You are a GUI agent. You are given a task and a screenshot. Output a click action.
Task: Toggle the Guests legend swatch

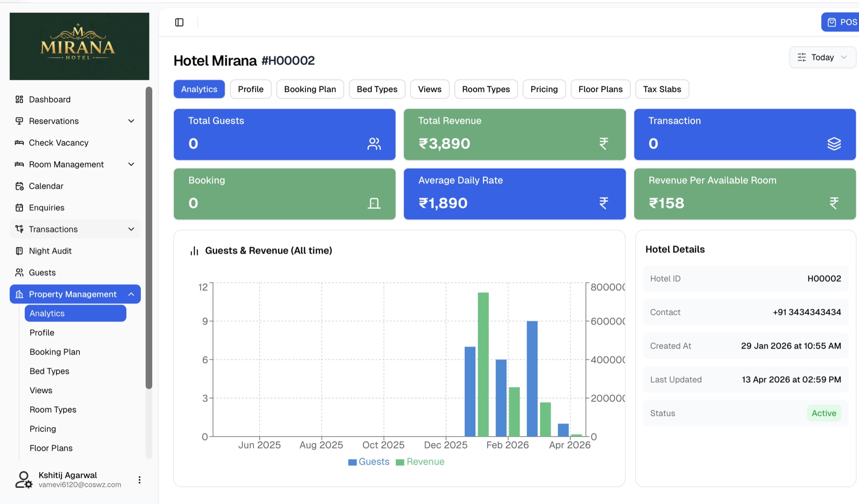point(352,462)
